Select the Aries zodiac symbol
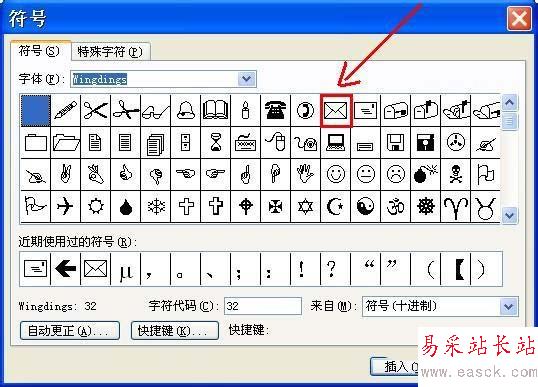The width and height of the screenshot is (538, 387). (x=455, y=207)
